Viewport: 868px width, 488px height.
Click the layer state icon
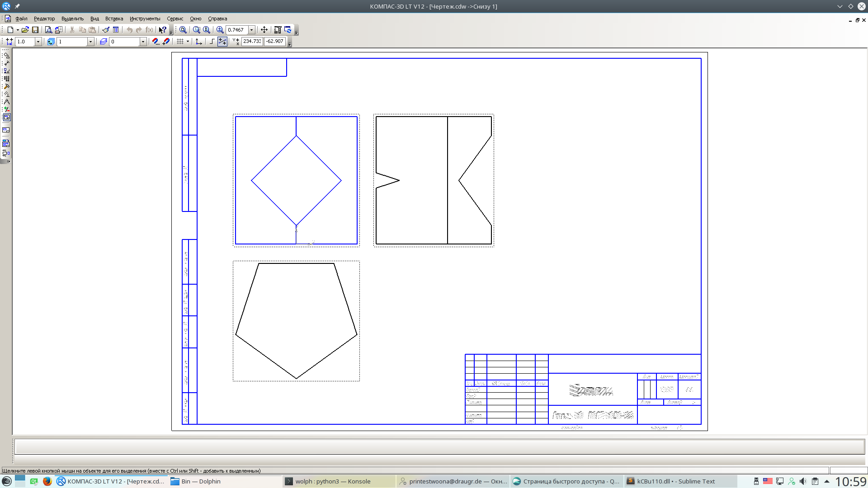pos(103,42)
